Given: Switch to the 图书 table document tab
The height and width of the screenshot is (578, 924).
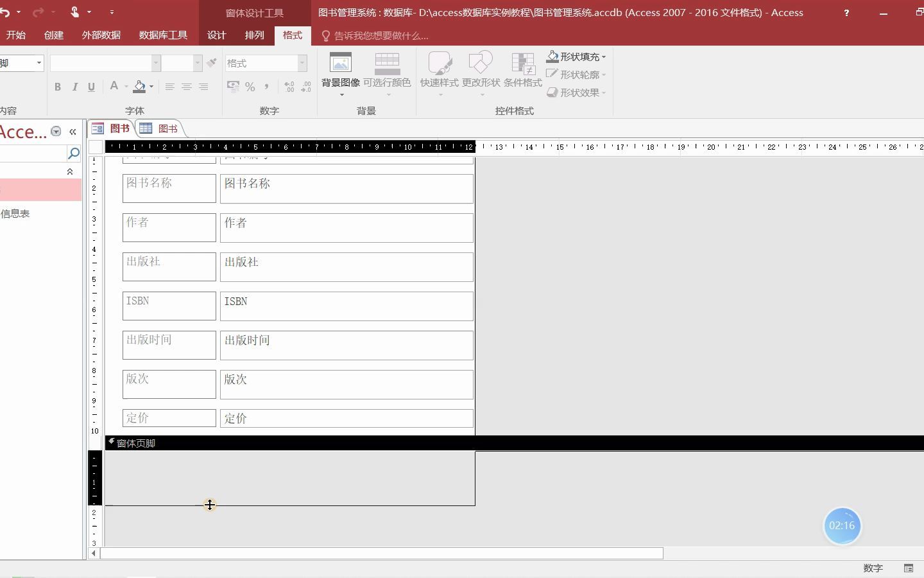Looking at the screenshot, I should [x=159, y=128].
